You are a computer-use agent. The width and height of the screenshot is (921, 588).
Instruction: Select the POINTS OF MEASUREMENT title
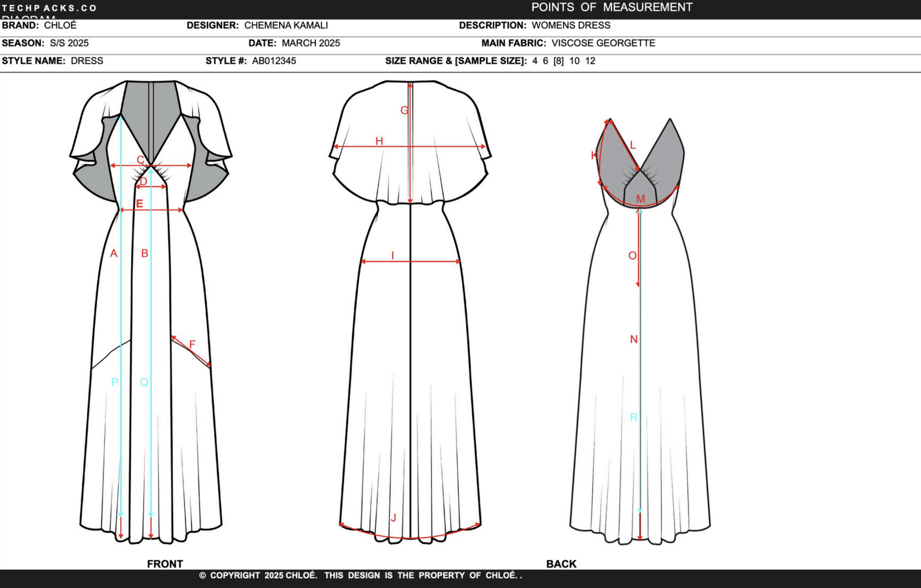(612, 7)
